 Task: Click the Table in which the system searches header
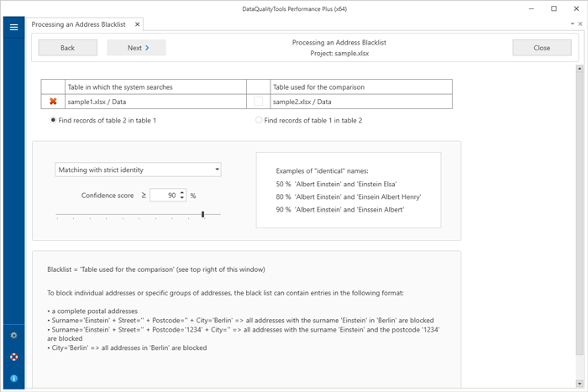coord(155,87)
